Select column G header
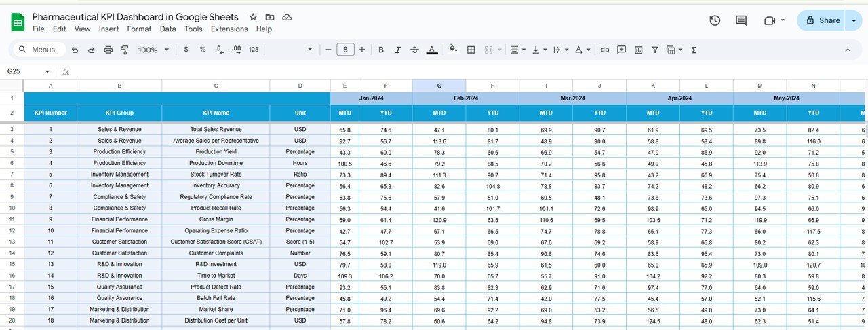 point(439,86)
